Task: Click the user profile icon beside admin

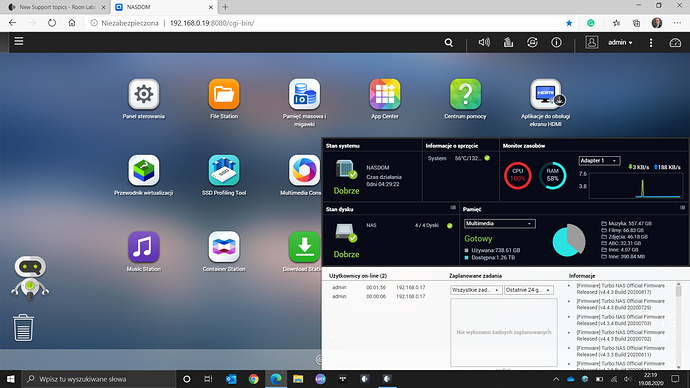Action: coord(591,42)
